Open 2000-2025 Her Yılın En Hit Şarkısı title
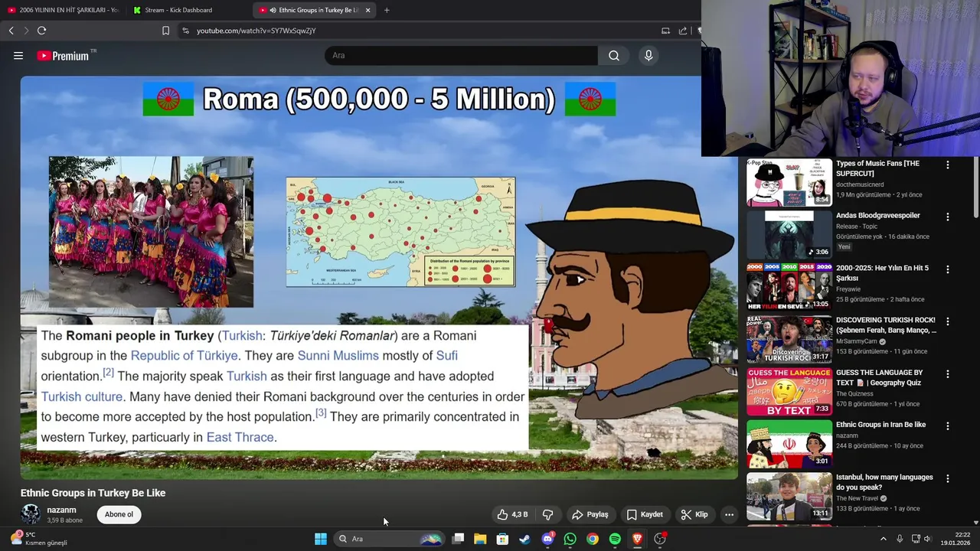The image size is (980, 551). pos(882,273)
